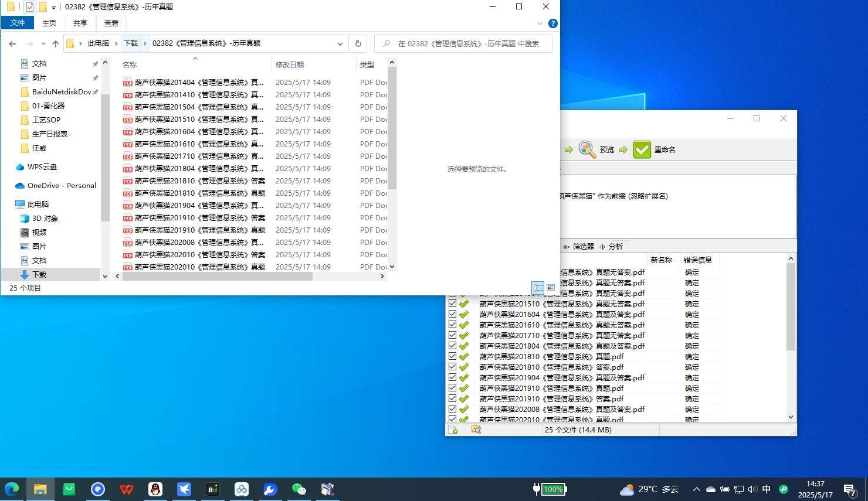Click the blue wrench app on the taskbar

pyautogui.click(x=270, y=489)
